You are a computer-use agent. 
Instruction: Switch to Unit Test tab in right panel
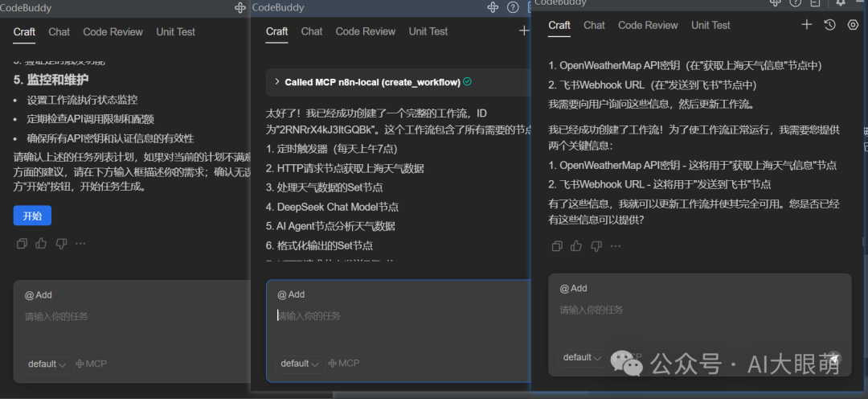(x=710, y=26)
